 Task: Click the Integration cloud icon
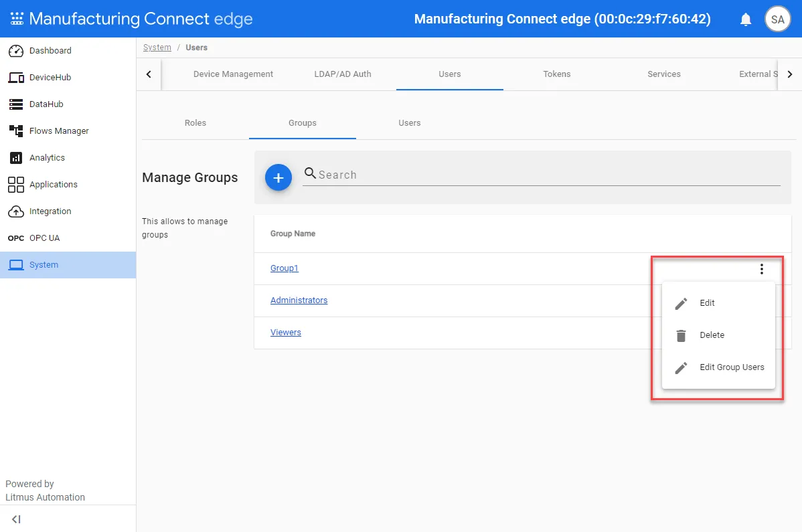[16, 211]
